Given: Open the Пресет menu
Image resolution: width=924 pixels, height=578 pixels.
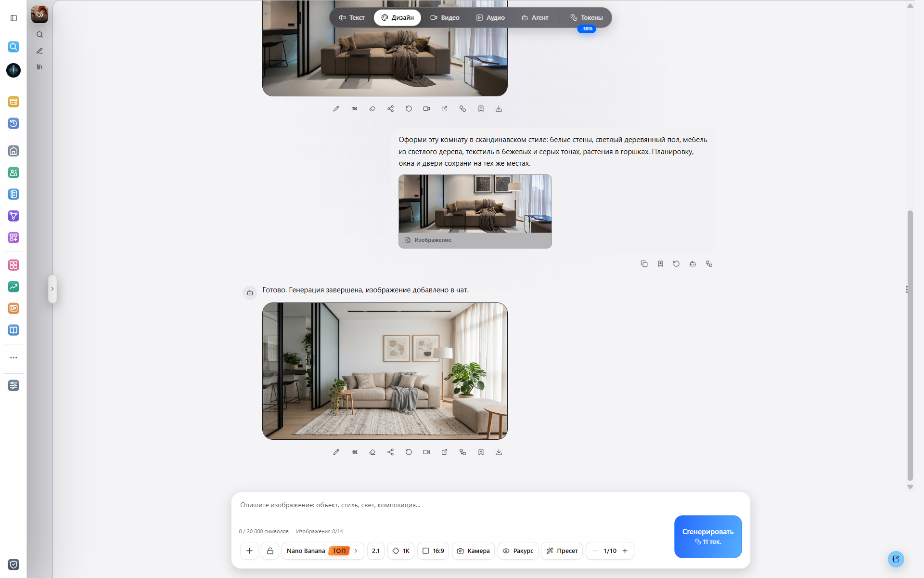Looking at the screenshot, I should tap(562, 551).
